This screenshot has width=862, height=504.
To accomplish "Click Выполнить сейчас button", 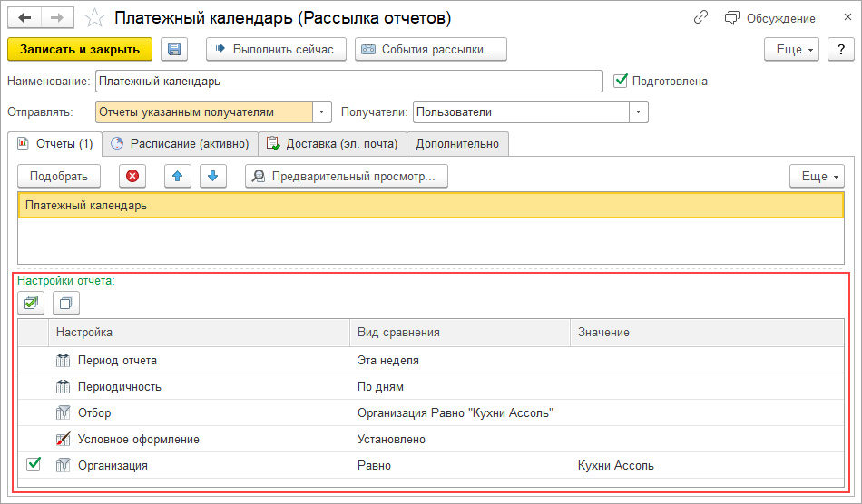I will [x=276, y=49].
